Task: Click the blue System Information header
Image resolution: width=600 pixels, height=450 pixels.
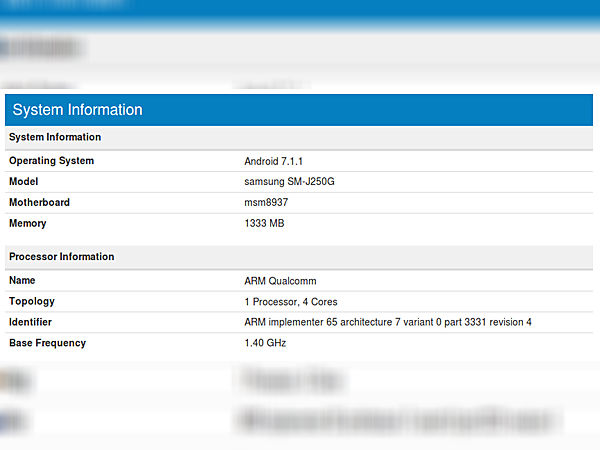Action: click(x=299, y=110)
